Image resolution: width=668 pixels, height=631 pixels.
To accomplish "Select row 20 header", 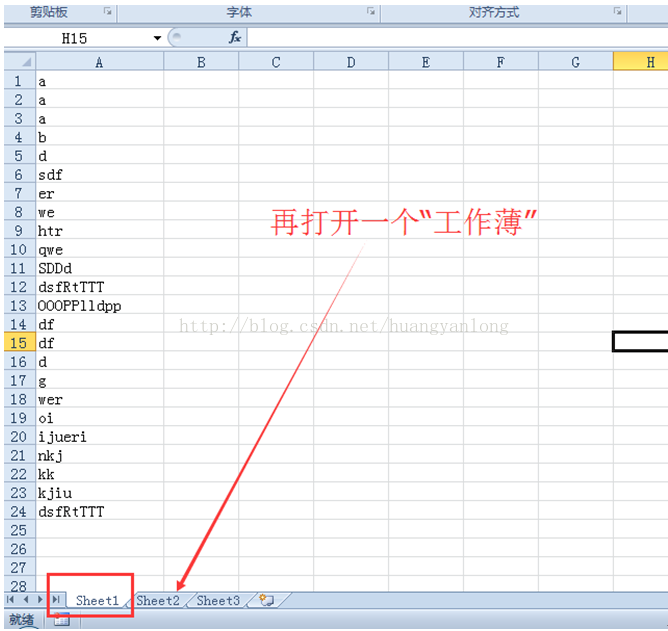I will [20, 436].
